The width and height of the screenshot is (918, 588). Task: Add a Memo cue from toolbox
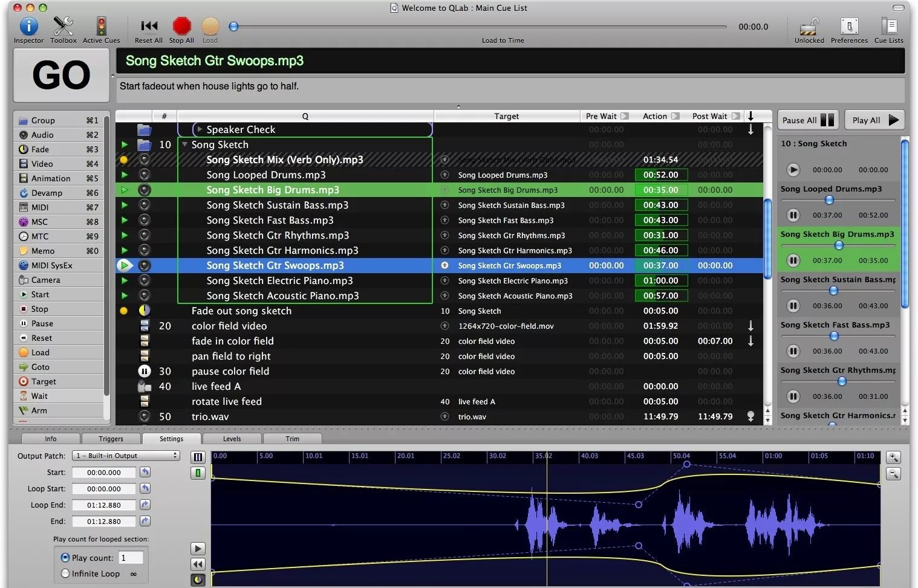(x=59, y=251)
